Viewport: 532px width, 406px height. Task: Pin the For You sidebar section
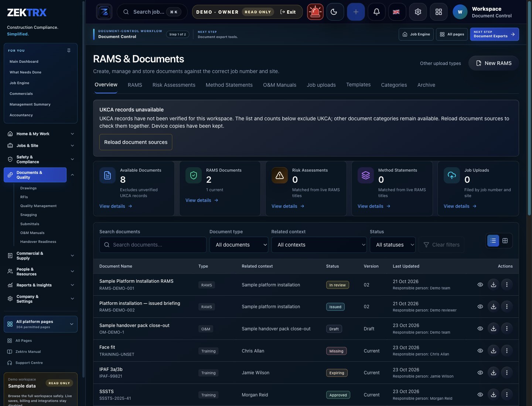[x=69, y=51]
